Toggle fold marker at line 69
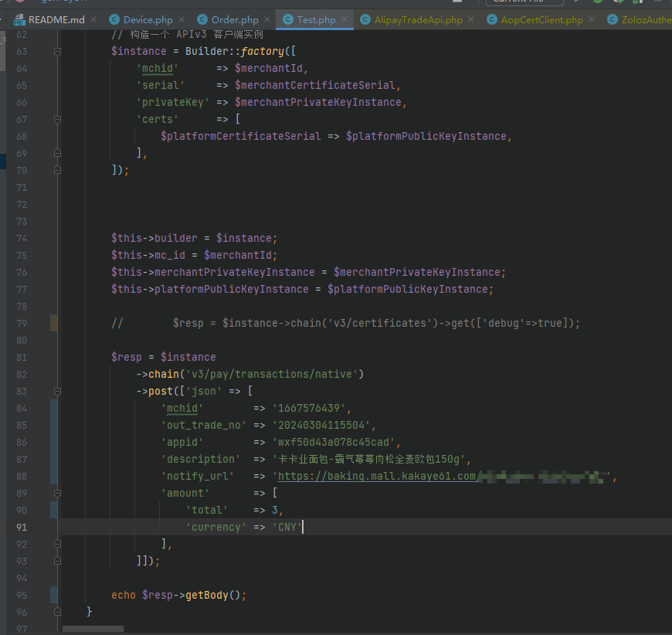The image size is (672, 635). [57, 153]
